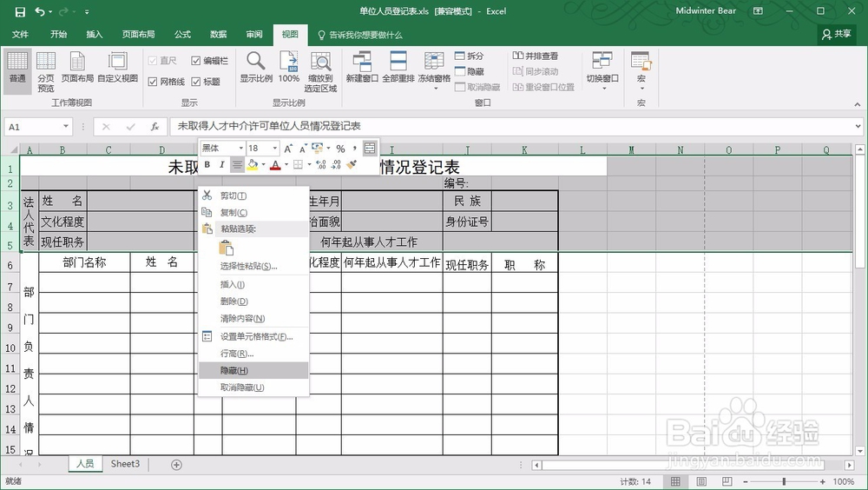Open Page Break Preview (分页预览)
This screenshot has width=868, height=490.
46,72
